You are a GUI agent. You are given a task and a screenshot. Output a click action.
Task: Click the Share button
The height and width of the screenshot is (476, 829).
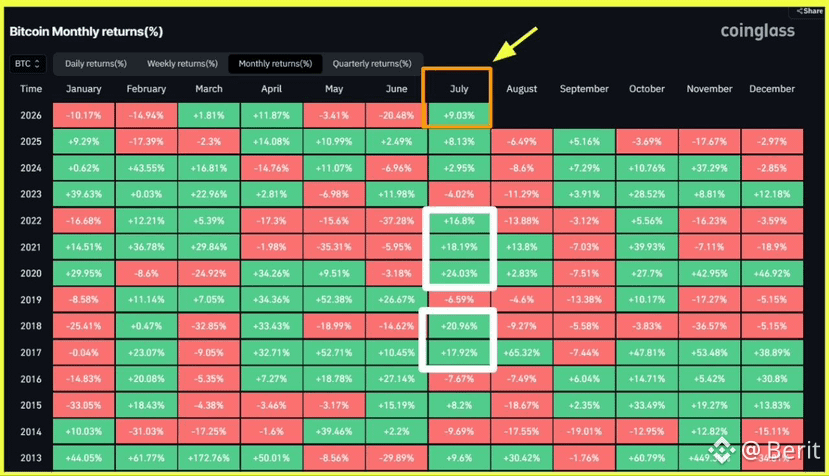pos(809,11)
